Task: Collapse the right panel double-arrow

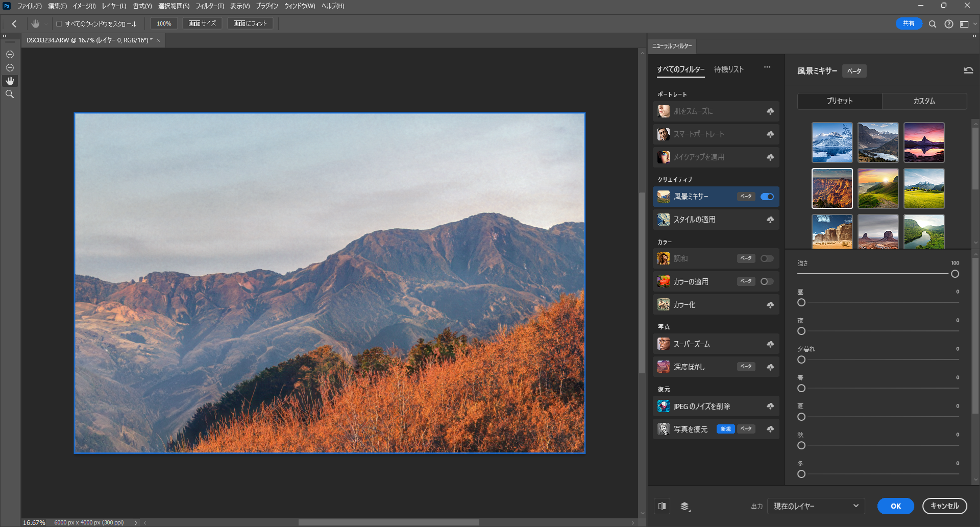Action: 974,36
